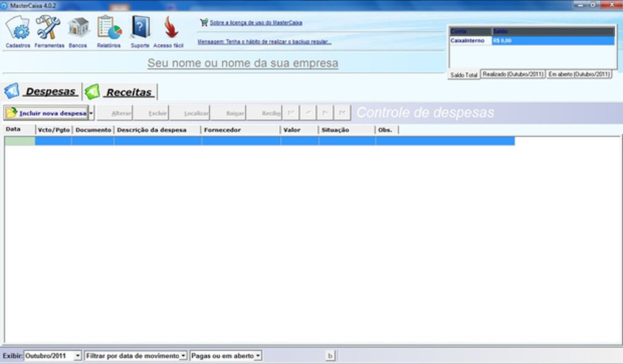The width and height of the screenshot is (623, 364).
Task: Select the CaixaInterno account row
Action: [532, 41]
